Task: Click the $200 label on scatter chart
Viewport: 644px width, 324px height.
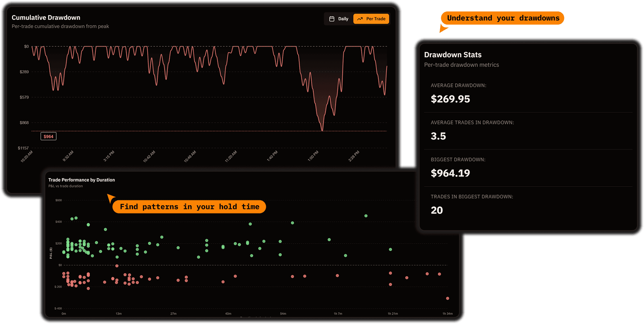Action: click(59, 244)
